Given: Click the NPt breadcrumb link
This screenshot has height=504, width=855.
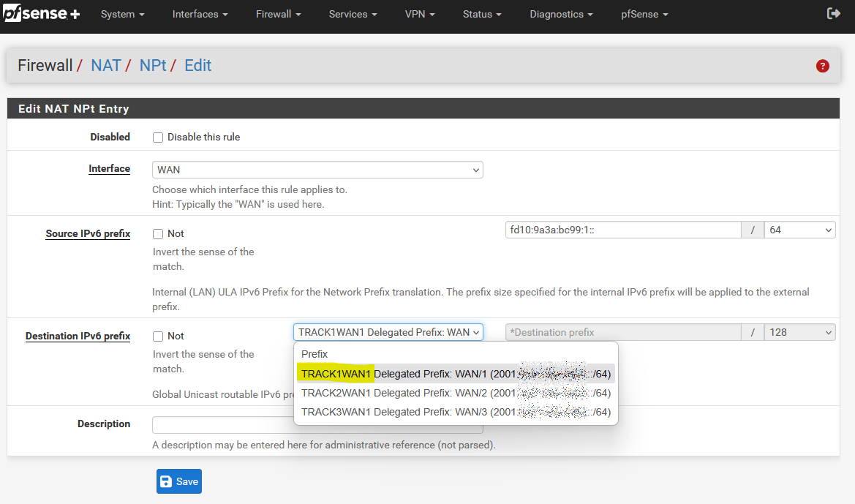Looking at the screenshot, I should 153,66.
